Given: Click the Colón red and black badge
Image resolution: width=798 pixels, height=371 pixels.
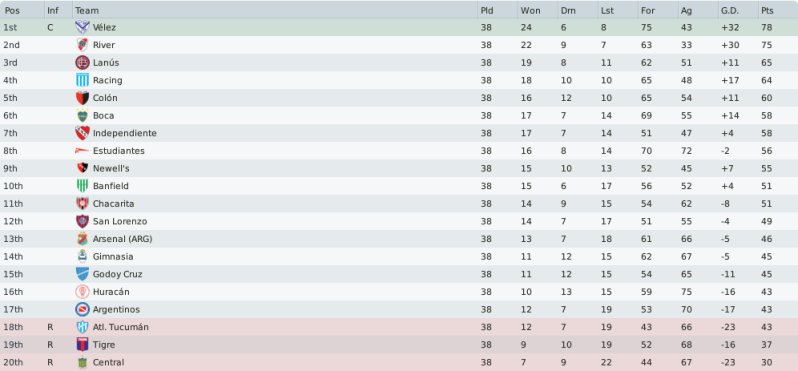Looking at the screenshot, I should coord(82,98).
